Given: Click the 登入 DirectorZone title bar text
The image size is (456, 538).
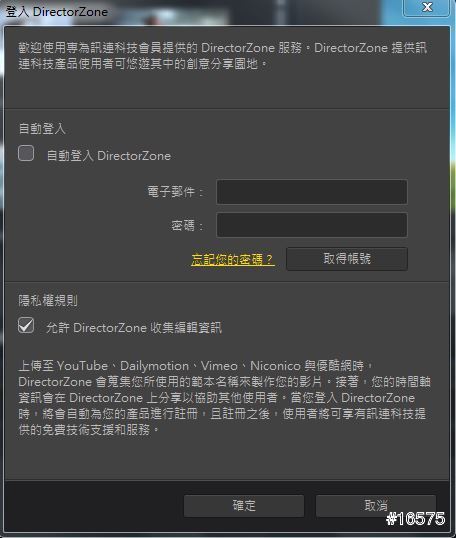Looking at the screenshot, I should point(57,12).
